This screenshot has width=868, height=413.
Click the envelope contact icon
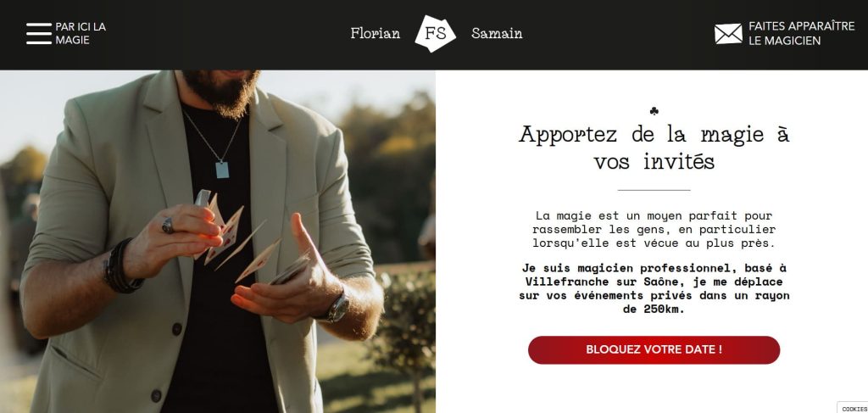click(x=728, y=34)
